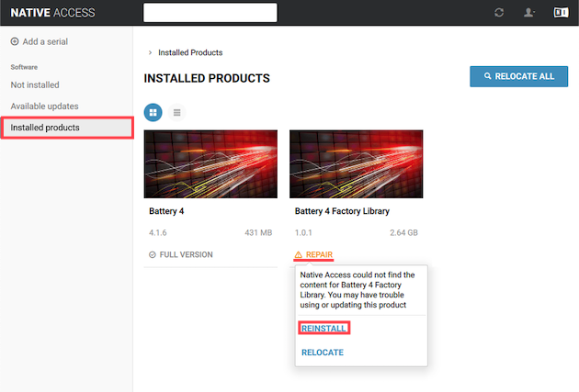Open the user account icon menu
This screenshot has height=392, width=579.
[529, 13]
